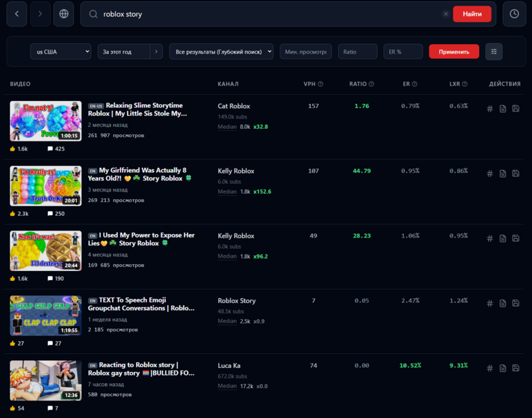The height and width of the screenshot is (418, 532).
Task: Open advanced filter settings icon
Action: 494,52
